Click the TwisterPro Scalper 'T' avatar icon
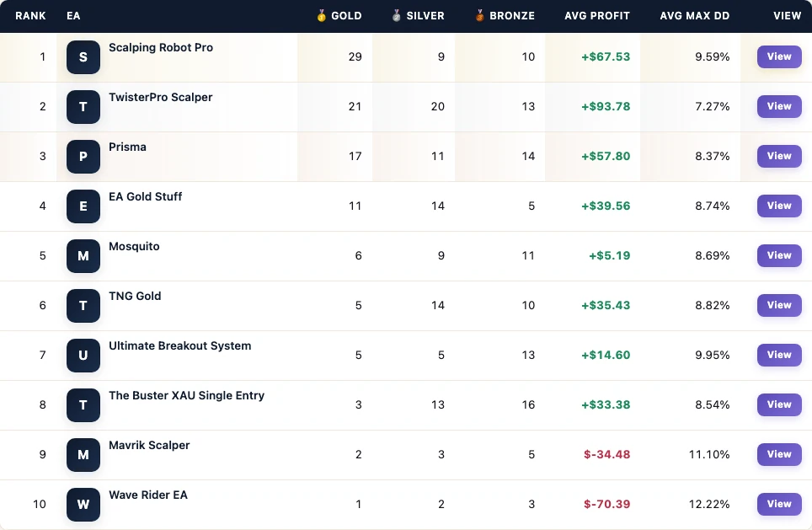This screenshot has width=812, height=530. (83, 107)
